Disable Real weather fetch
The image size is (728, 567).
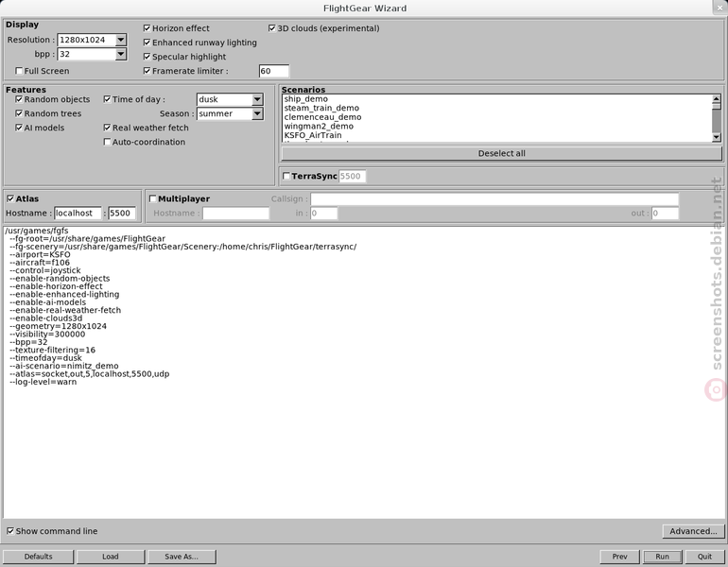(107, 128)
